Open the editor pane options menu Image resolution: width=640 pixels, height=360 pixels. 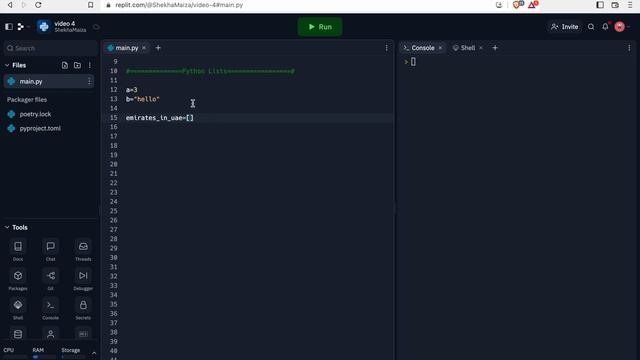(387, 48)
